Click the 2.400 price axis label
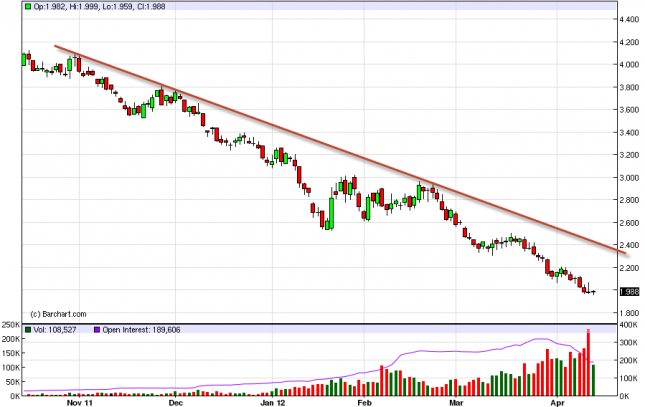645x407 pixels. coord(629,245)
